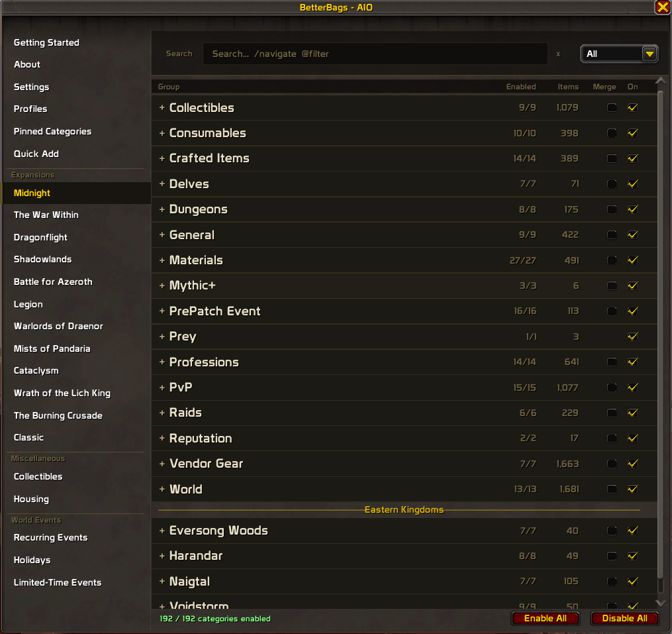Select The War Within expansion
This screenshot has width=672, height=634.
click(46, 215)
